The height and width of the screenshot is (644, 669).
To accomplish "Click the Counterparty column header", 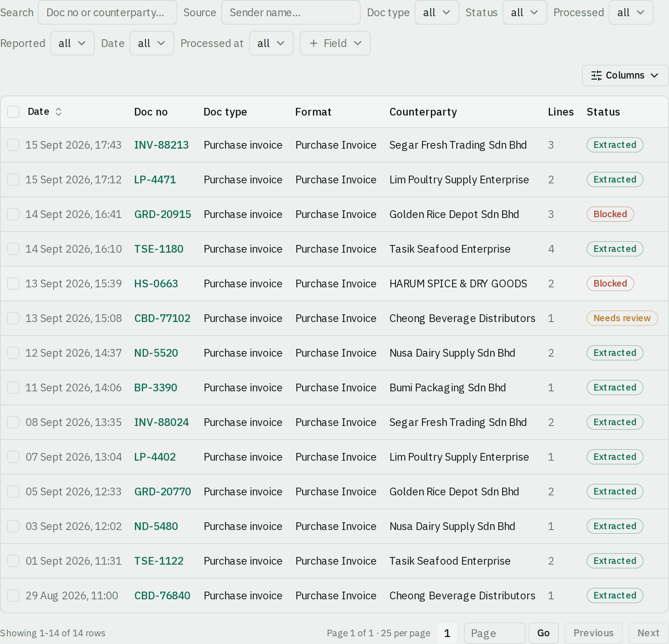I will [x=423, y=112].
